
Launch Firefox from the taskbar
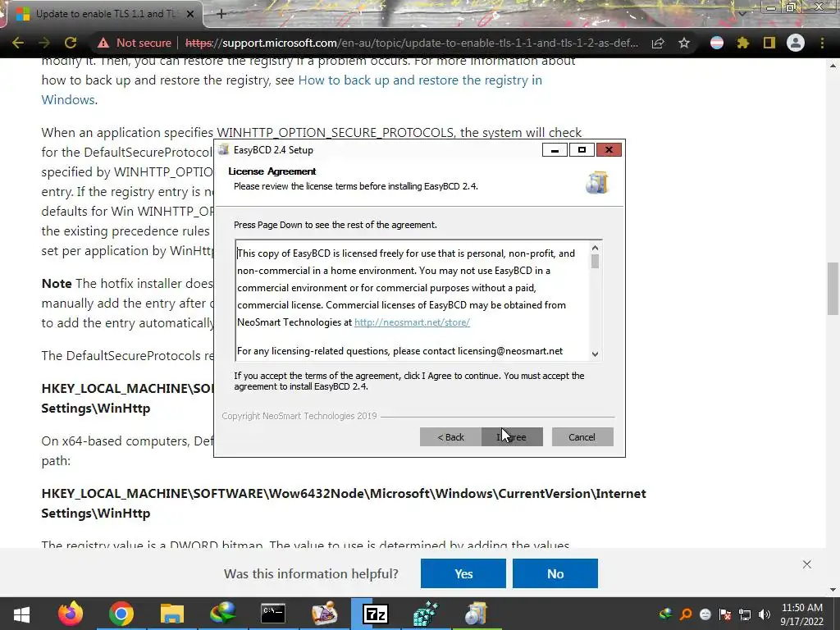point(71,614)
